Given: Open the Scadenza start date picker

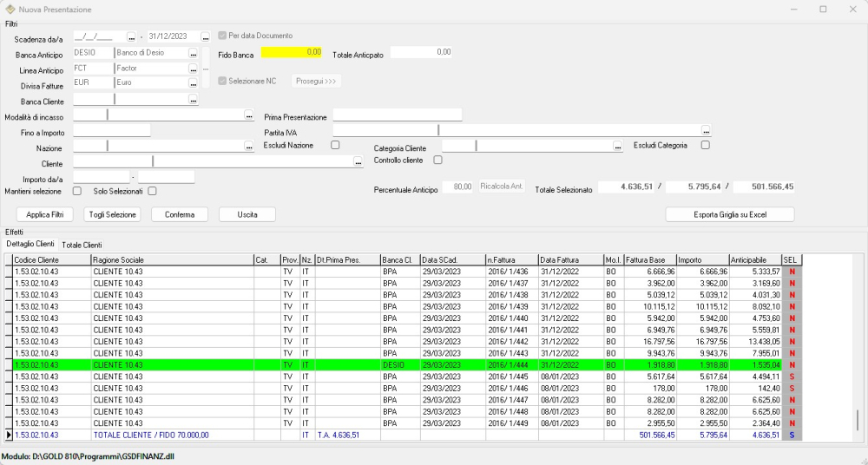Looking at the screenshot, I should click(x=131, y=37).
